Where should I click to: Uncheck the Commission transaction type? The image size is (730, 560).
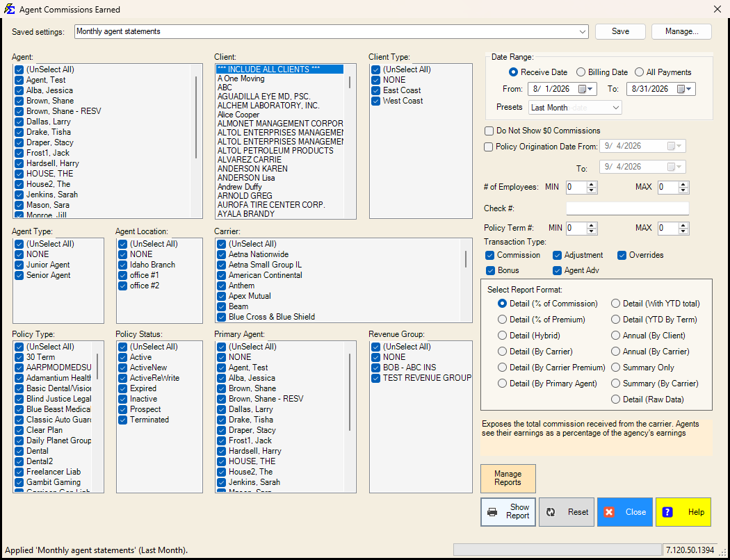(x=489, y=256)
